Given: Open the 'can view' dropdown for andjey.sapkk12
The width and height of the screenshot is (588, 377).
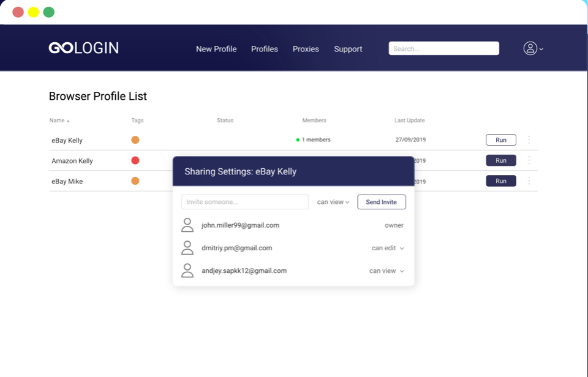Looking at the screenshot, I should point(386,271).
